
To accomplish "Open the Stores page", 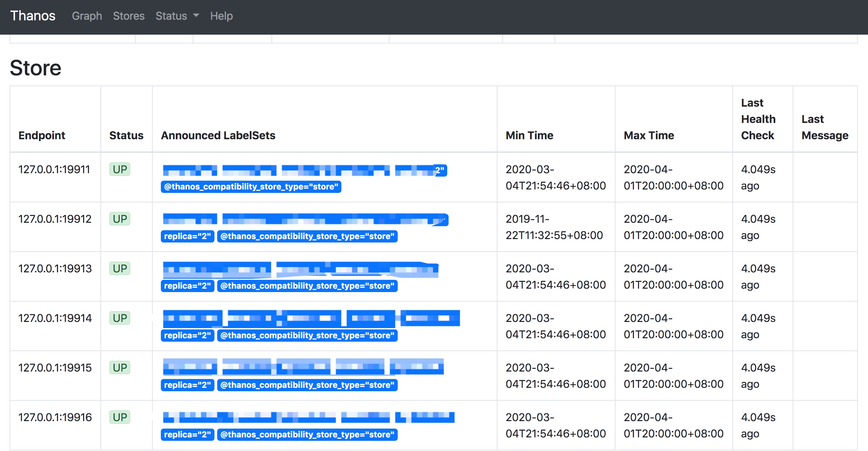I will pyautogui.click(x=129, y=16).
